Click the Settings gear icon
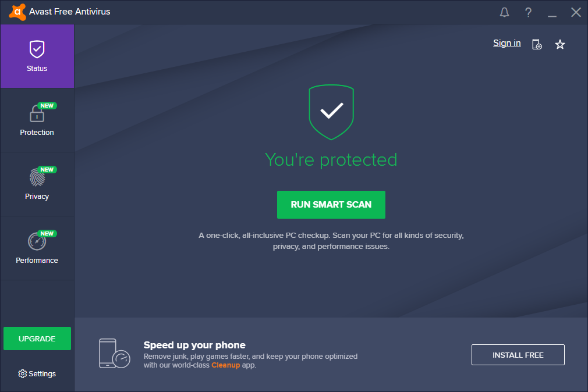The image size is (588, 392). pyautogui.click(x=23, y=373)
